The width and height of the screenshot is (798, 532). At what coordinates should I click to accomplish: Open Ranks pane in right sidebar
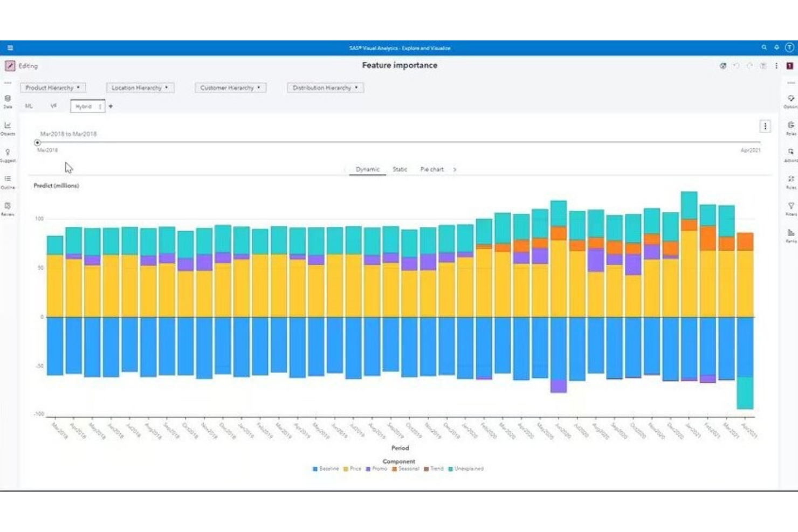(790, 236)
